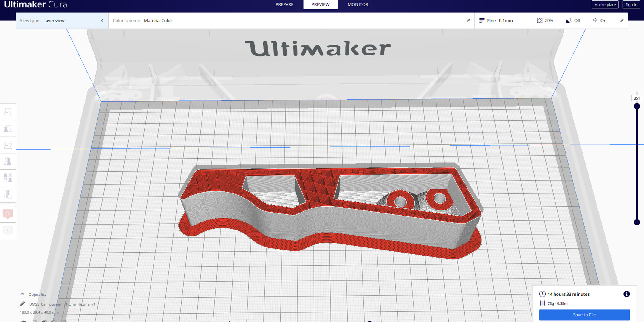Click the layer number 351 field
Screen dimensions: 644x322
(637, 98)
